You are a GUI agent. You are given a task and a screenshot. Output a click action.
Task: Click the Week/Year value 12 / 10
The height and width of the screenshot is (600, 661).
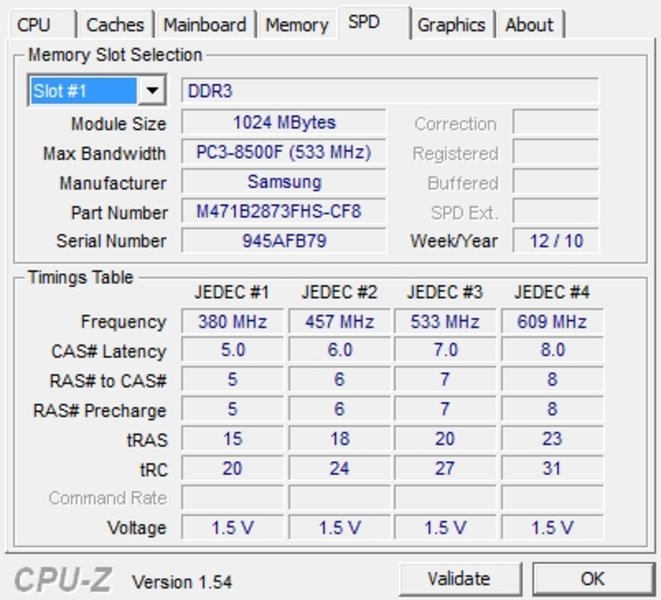tap(556, 240)
